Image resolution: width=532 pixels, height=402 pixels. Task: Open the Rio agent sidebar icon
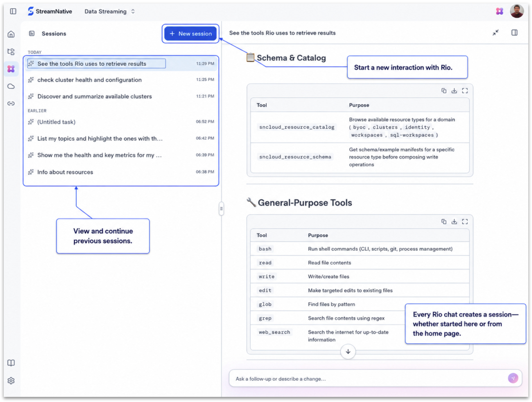click(x=11, y=69)
